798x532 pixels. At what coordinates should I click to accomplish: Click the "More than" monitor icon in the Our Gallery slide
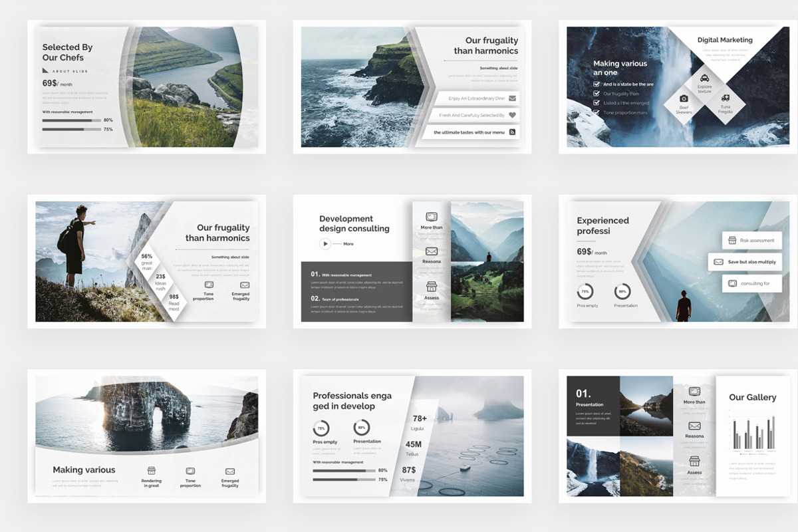tap(694, 392)
